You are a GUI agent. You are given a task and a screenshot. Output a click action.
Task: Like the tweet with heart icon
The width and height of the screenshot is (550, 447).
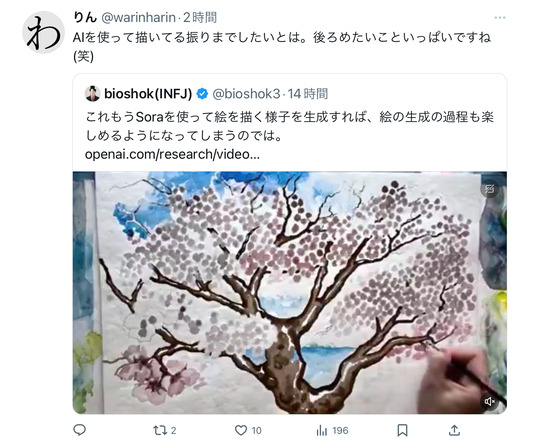click(x=241, y=430)
